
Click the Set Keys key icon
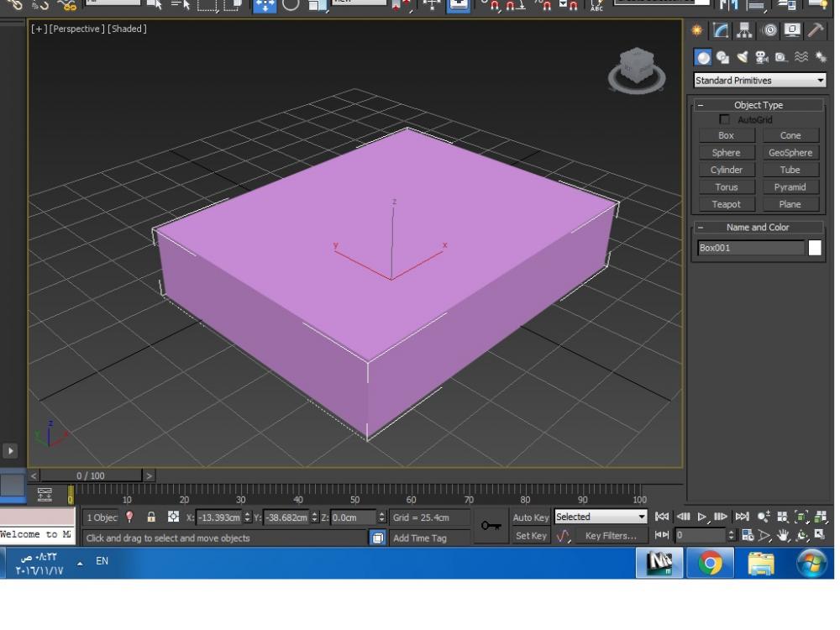[x=490, y=526]
